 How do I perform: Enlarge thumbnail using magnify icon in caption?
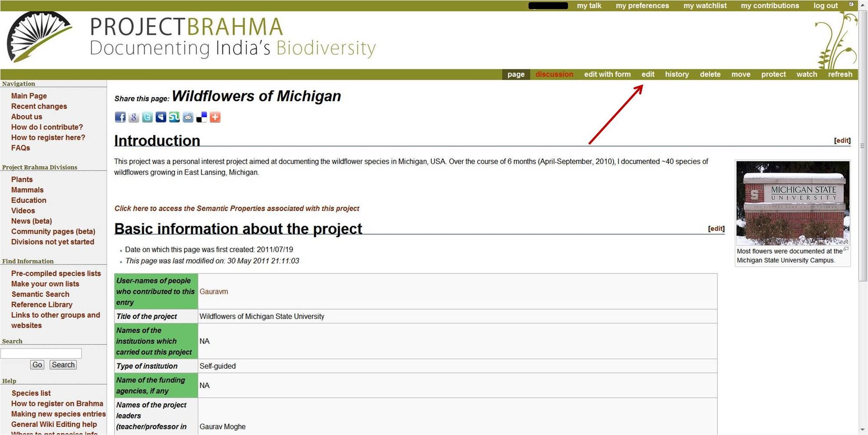(x=846, y=249)
